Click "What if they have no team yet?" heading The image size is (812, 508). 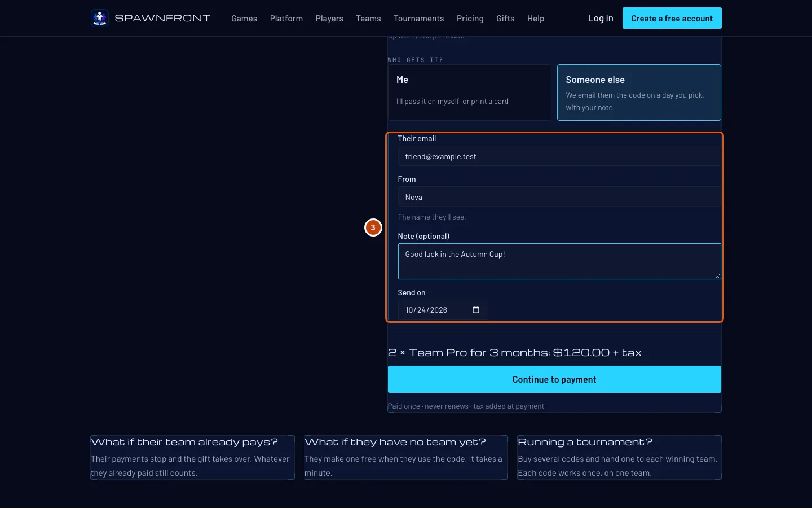point(395,442)
